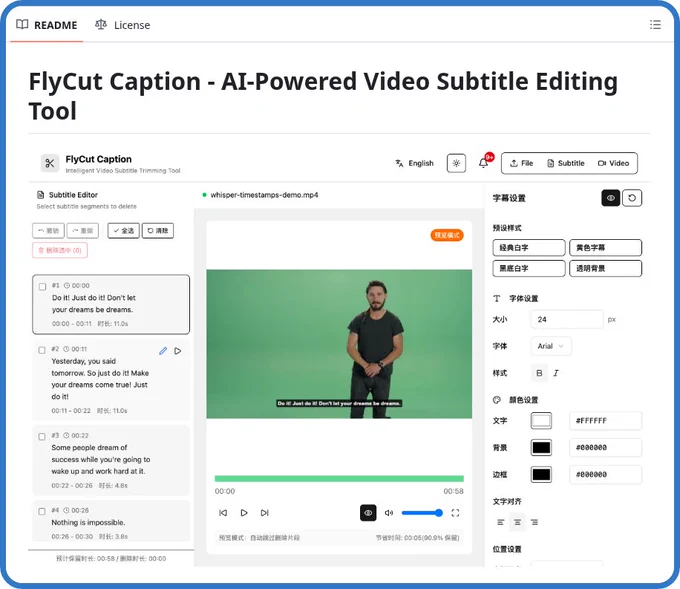680x589 pixels.
Task: Toggle italic I style button
Action: point(556,373)
